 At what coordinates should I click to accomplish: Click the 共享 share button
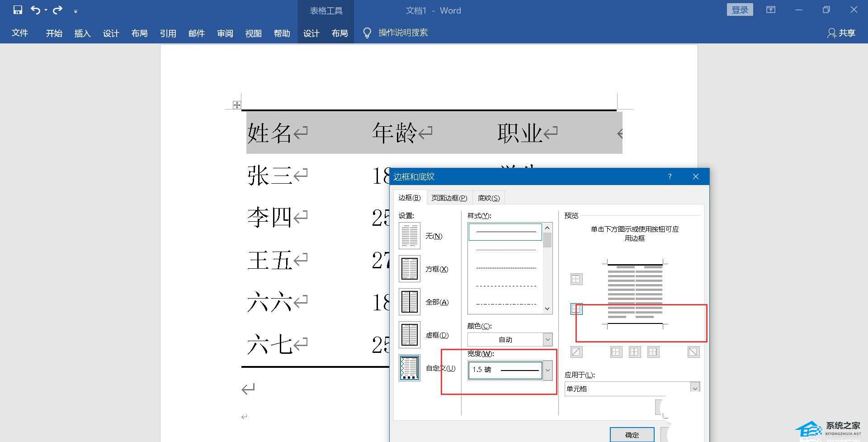(841, 33)
